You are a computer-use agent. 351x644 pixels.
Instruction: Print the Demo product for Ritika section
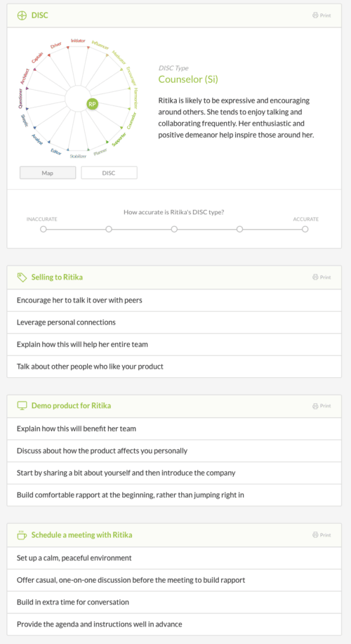(x=322, y=406)
